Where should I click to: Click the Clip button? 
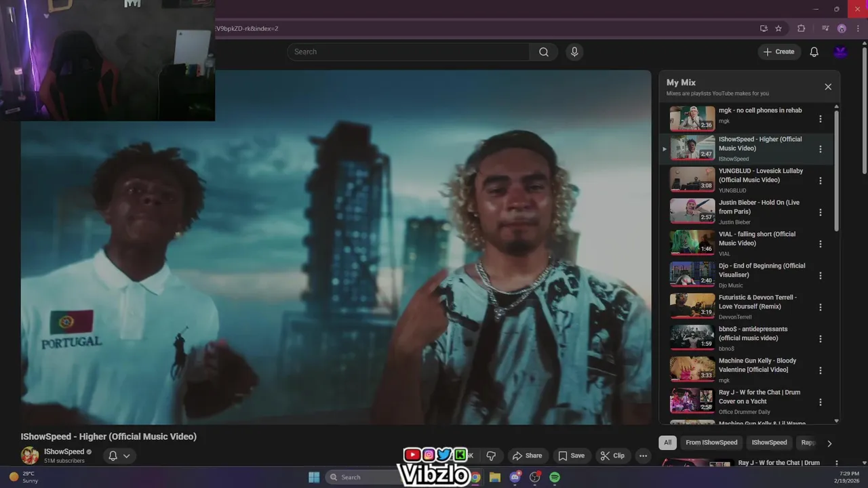click(x=612, y=455)
